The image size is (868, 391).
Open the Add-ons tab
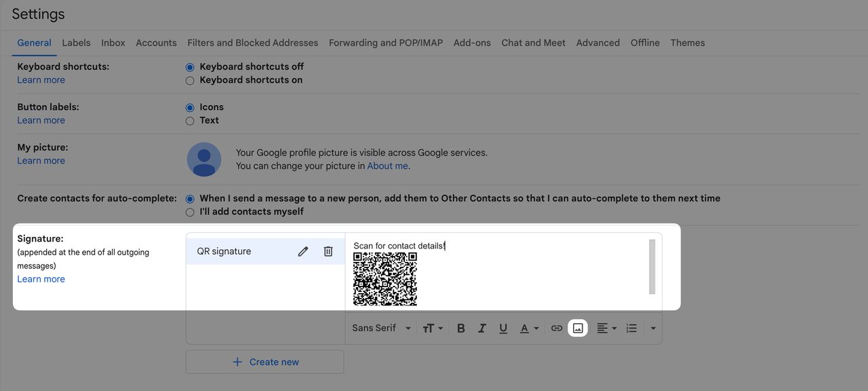[472, 43]
